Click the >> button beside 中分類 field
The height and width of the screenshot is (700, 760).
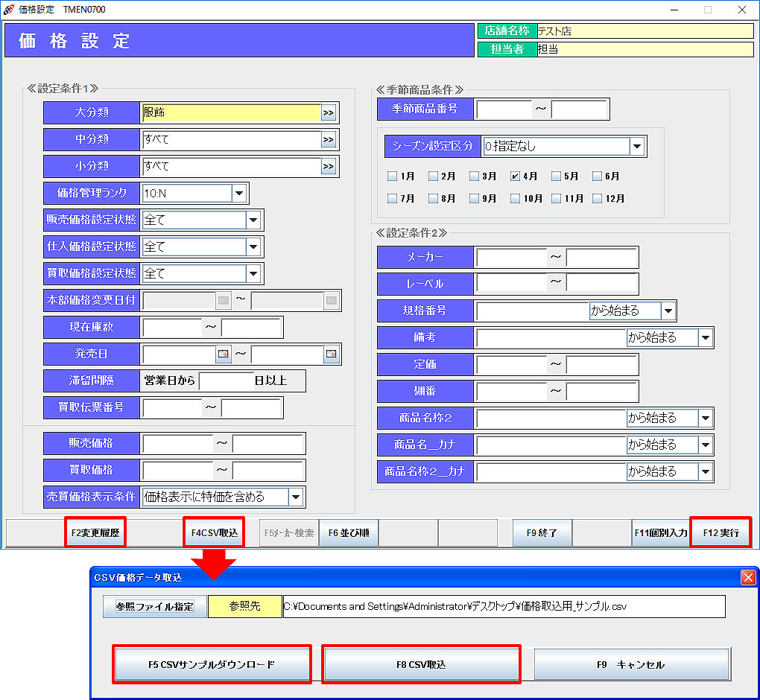click(329, 139)
